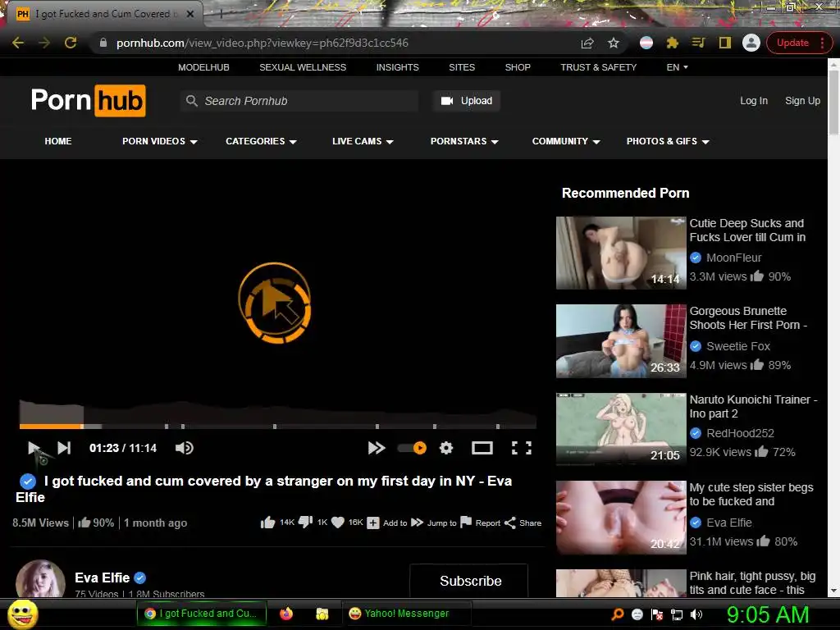840x630 pixels.
Task: Click the Subscribe button
Action: [469, 581]
